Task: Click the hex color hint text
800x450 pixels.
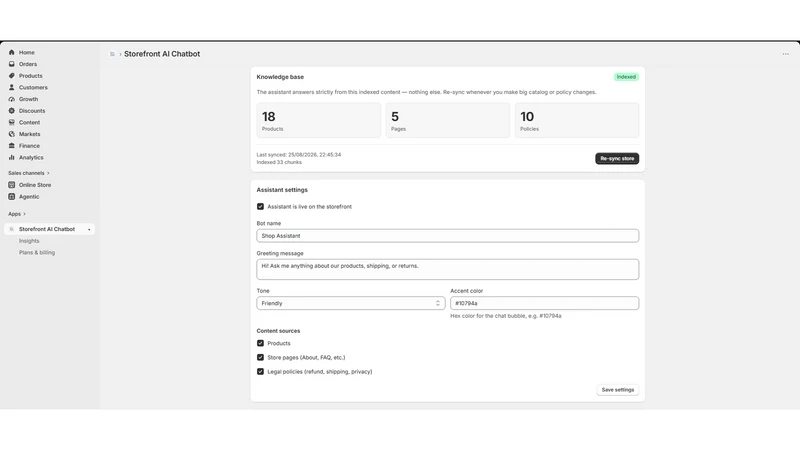Action: click(506, 316)
